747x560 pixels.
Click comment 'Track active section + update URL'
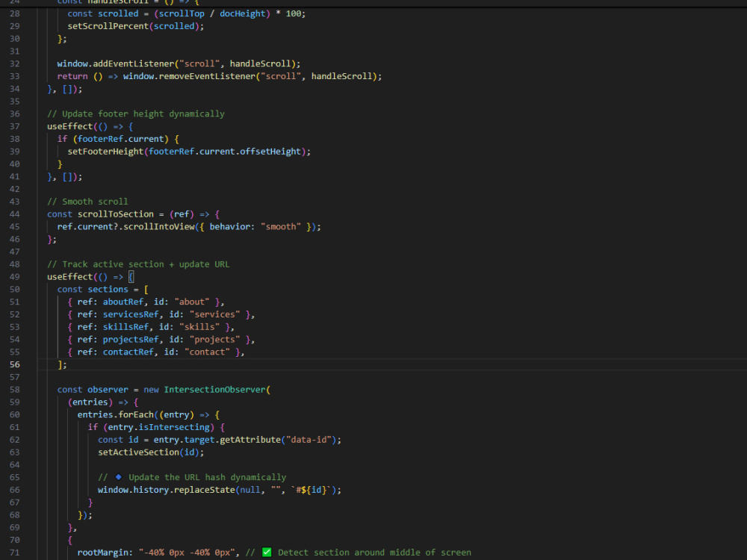(146, 264)
